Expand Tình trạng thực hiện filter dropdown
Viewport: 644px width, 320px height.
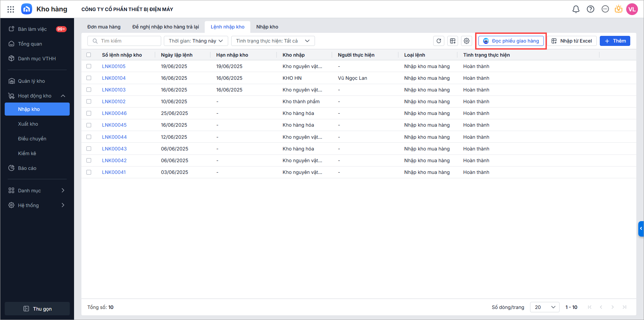click(x=273, y=41)
